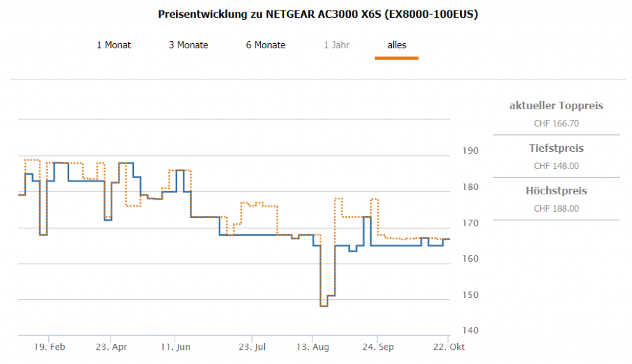
Task: Click the 23. Apr axis date
Action: [111, 347]
